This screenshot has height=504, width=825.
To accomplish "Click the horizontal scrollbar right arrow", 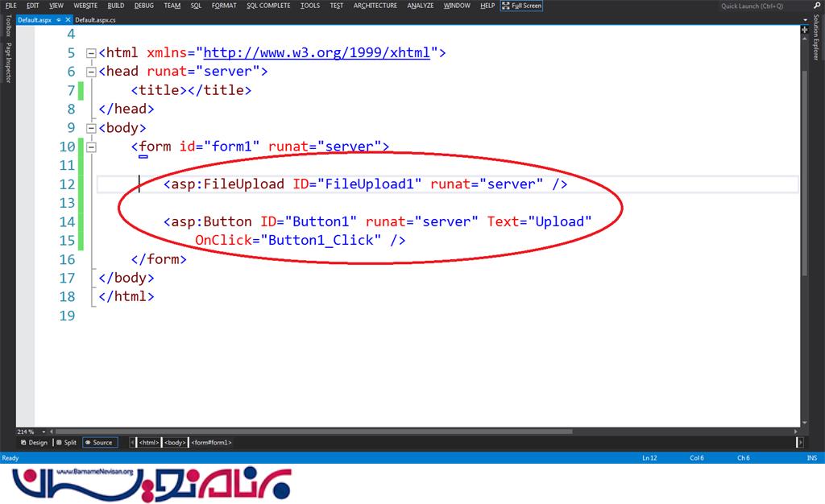I will point(796,432).
